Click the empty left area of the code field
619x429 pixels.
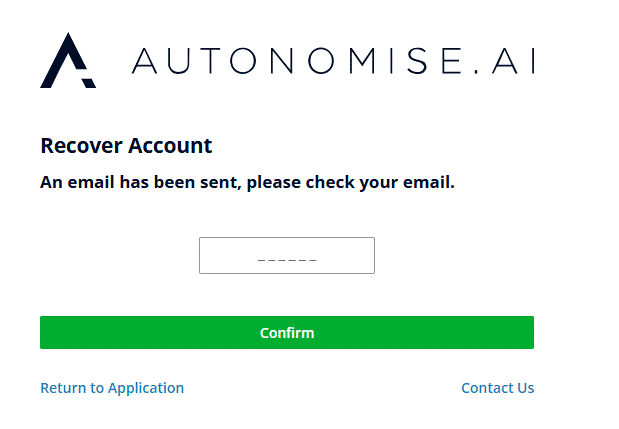227,255
